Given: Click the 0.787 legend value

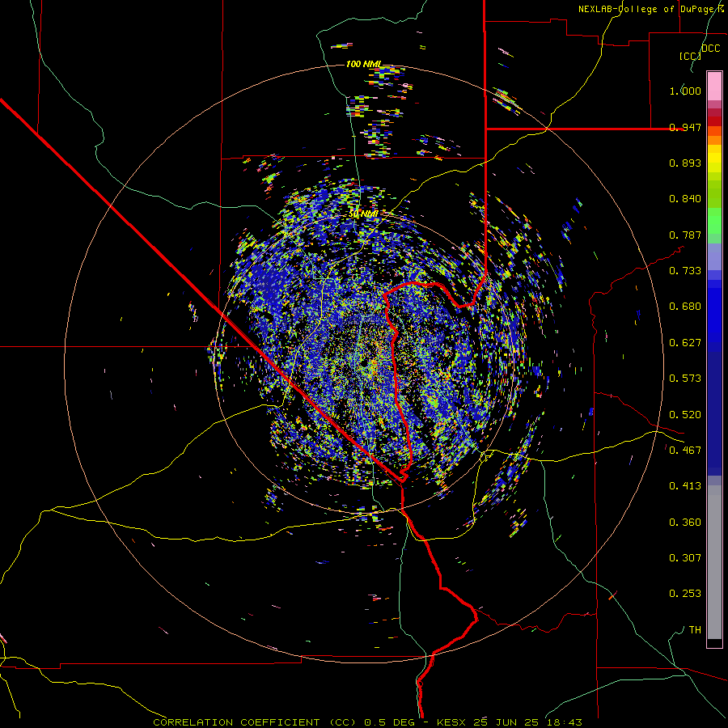Looking at the screenshot, I should point(685,235).
